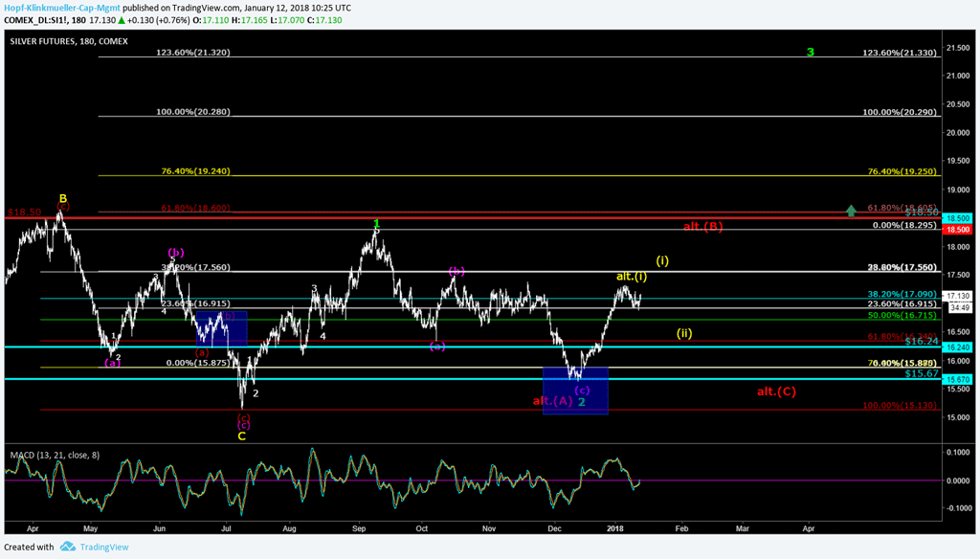980x559 pixels.
Task: Click the cyan 15.670 price axis label
Action: [958, 380]
